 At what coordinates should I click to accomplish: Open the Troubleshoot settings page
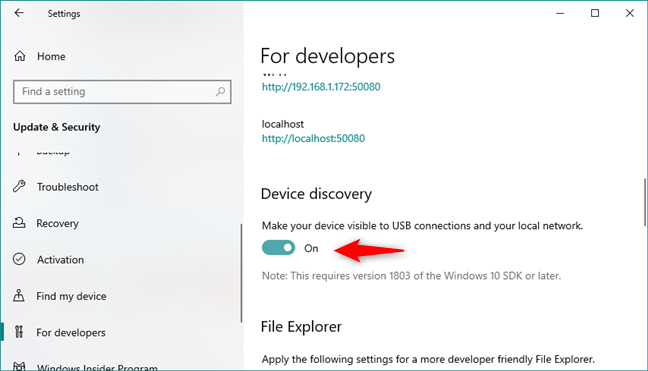[x=68, y=187]
